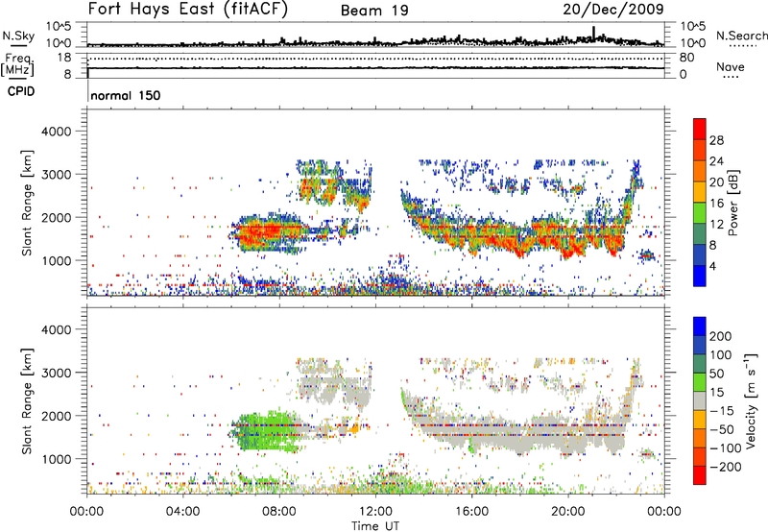Click the yellow 16-20 dB colorbar segment
The height and width of the screenshot is (532, 768).
pos(700,191)
